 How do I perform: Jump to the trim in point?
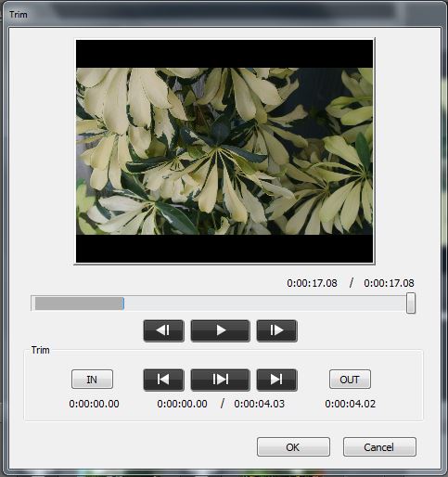click(164, 380)
